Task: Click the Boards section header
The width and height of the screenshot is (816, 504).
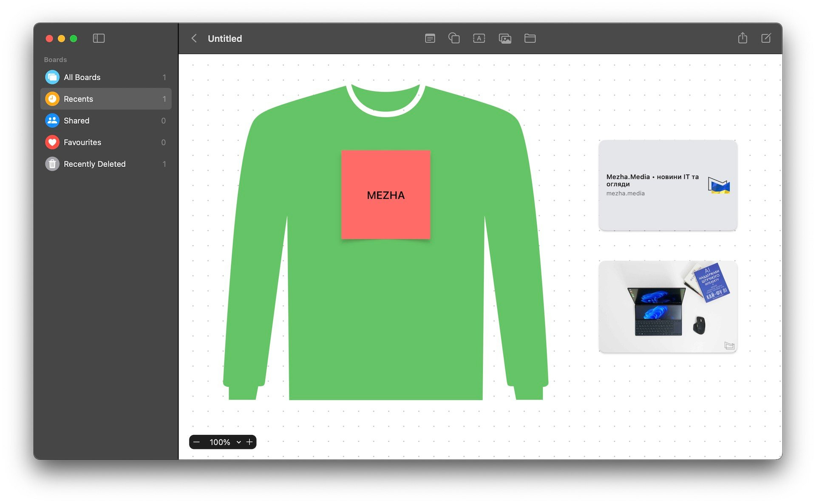Action: pos(55,59)
